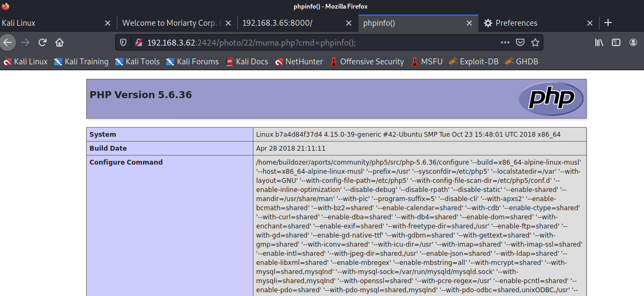Open Firefox account icon
644x296 pixels.
click(x=634, y=42)
